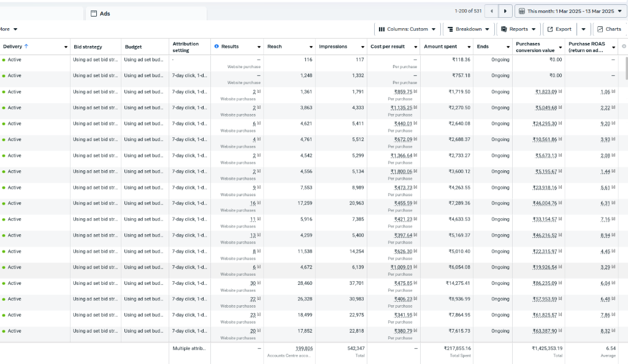Click the calendar icon in the date range selector

(521, 11)
